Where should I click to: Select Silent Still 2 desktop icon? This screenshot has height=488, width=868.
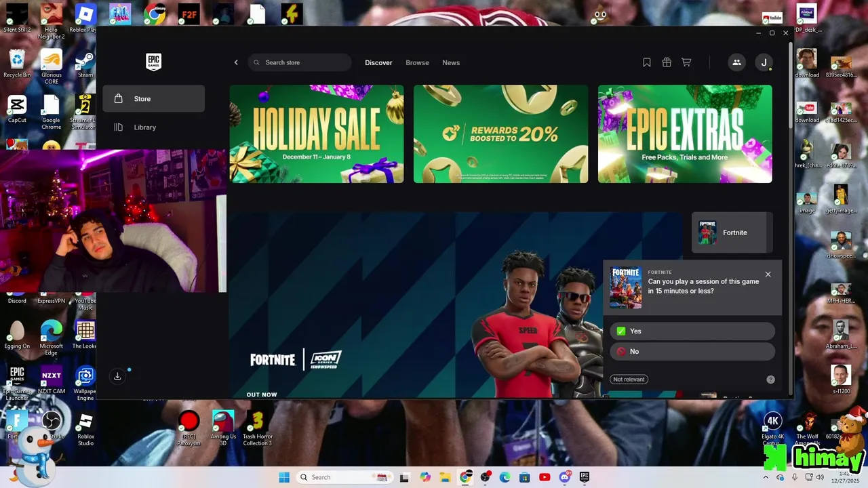point(17,17)
